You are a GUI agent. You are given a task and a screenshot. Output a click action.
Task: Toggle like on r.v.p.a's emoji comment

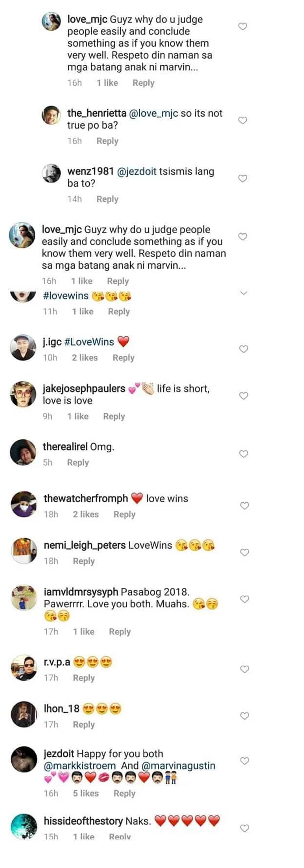(244, 669)
